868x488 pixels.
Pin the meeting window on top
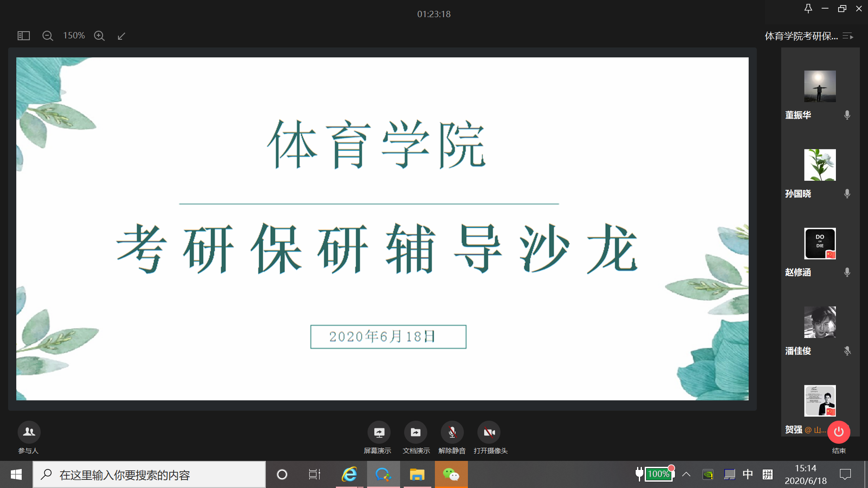[808, 9]
